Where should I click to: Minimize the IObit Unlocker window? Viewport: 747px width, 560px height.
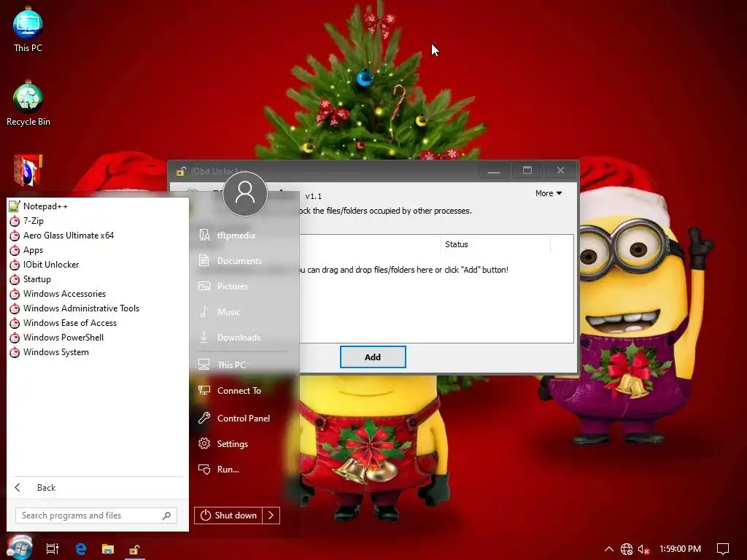[x=494, y=171]
